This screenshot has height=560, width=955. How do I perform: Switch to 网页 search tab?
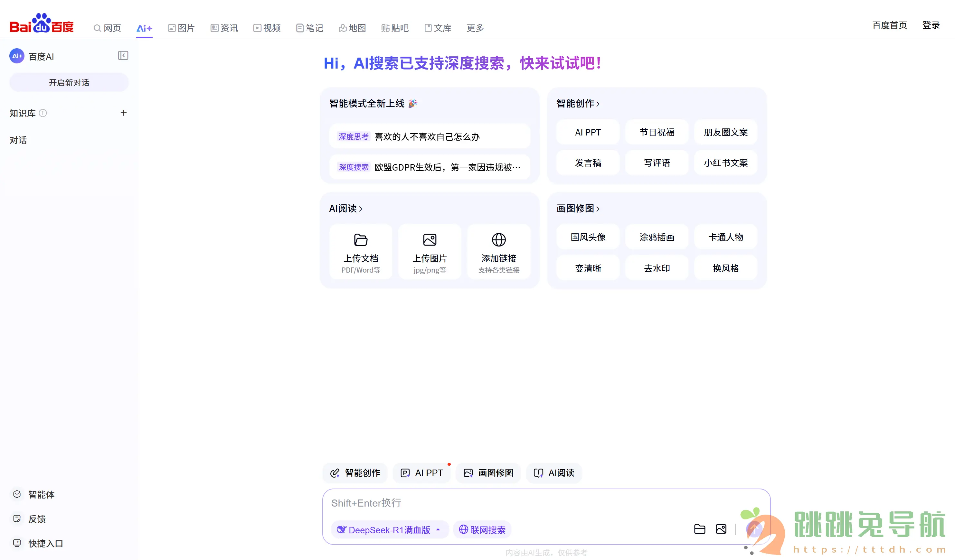(107, 28)
